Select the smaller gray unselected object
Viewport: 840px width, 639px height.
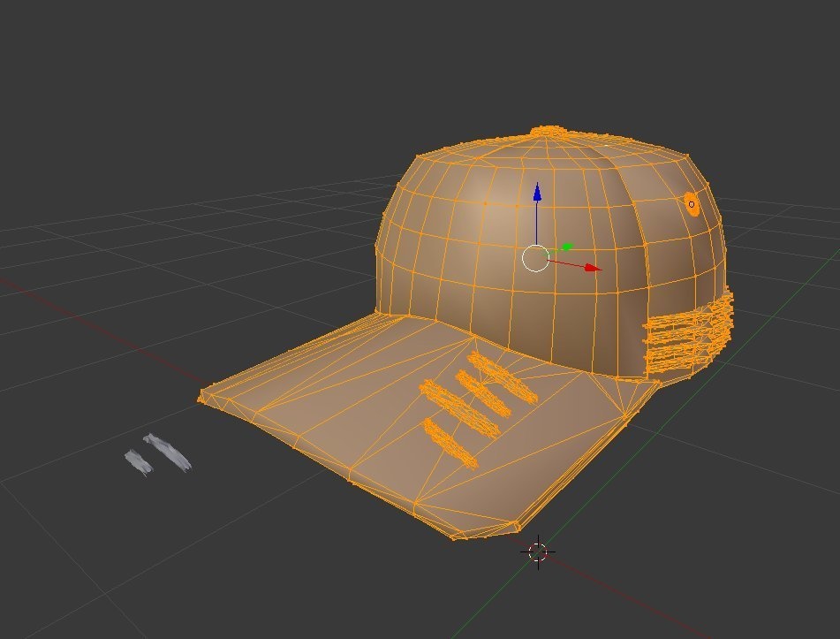pyautogui.click(x=138, y=462)
